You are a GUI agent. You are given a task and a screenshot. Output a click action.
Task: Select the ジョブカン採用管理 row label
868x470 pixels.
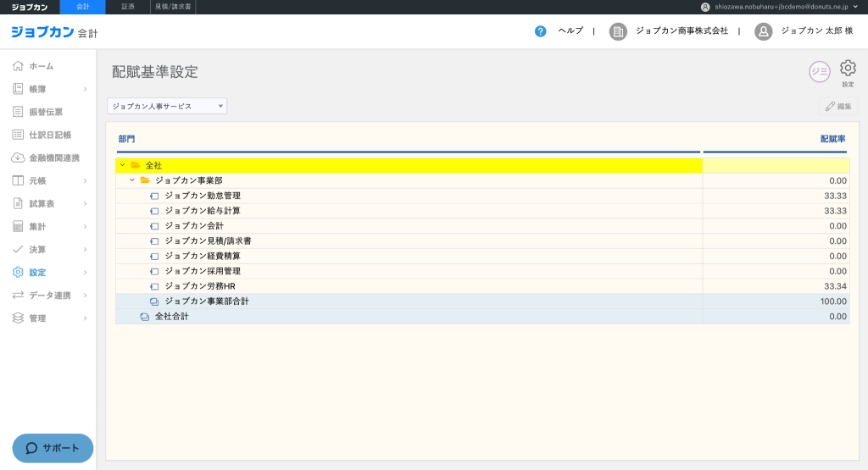[203, 271]
